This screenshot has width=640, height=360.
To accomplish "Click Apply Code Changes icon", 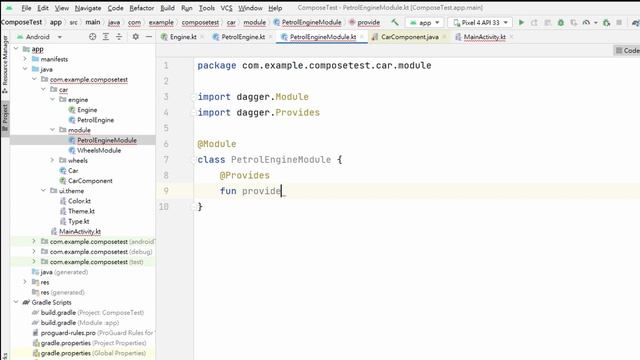I will point(548,22).
